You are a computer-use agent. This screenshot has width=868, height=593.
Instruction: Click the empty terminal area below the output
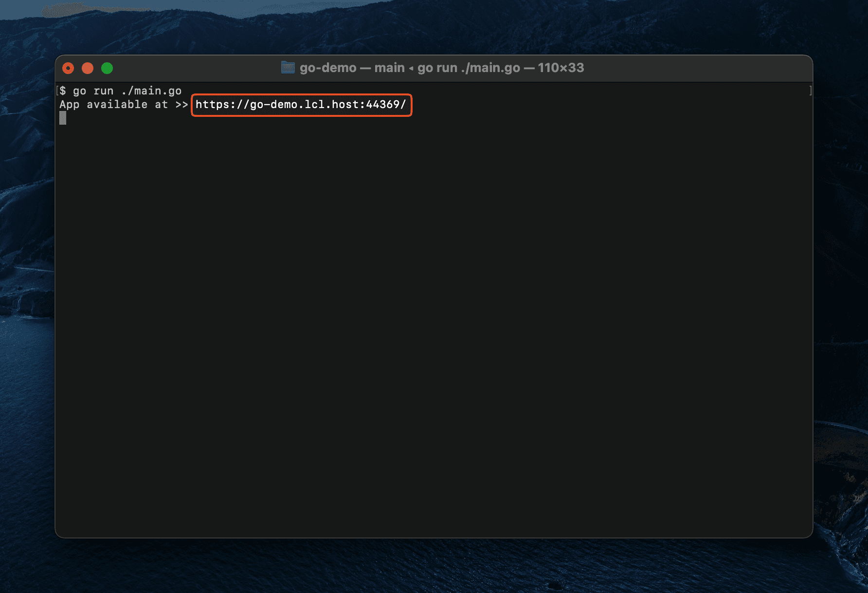pos(433,316)
